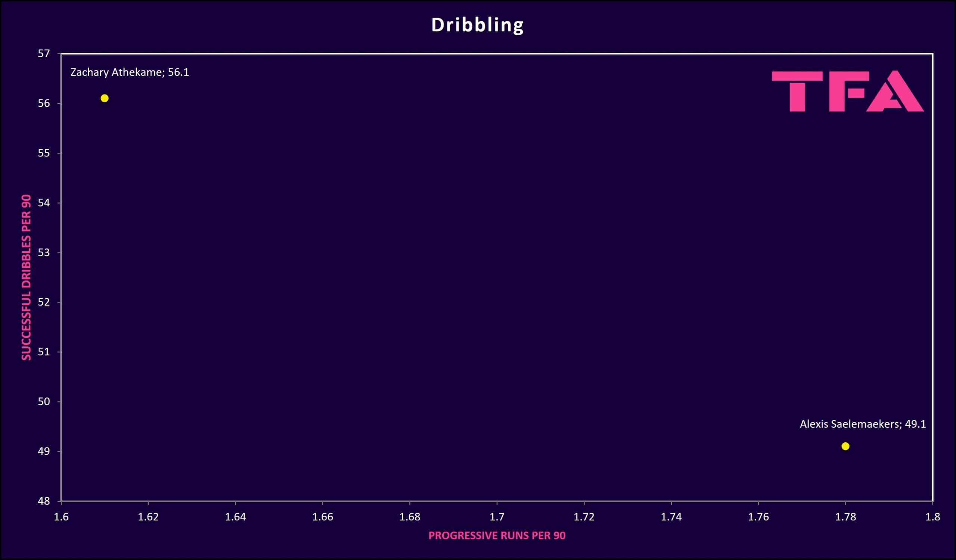Click the 1.64 x-axis tick label
Image resolution: width=956 pixels, height=560 pixels.
(235, 517)
